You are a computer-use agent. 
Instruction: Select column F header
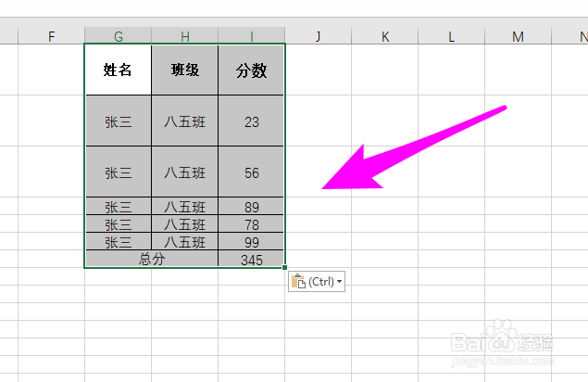(51, 36)
